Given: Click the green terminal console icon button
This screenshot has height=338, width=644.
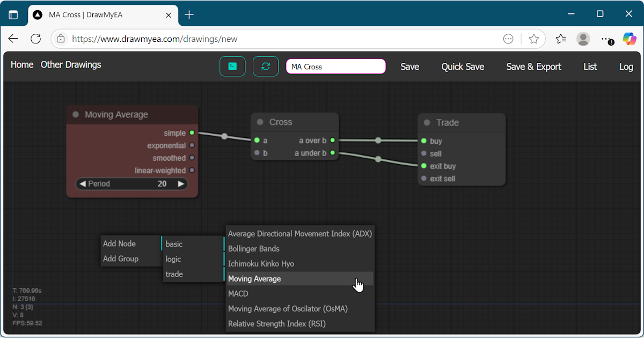Looking at the screenshot, I should click(232, 67).
